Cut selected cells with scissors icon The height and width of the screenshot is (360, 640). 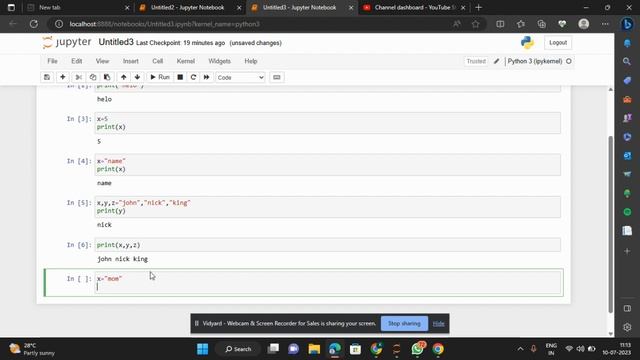coord(79,77)
